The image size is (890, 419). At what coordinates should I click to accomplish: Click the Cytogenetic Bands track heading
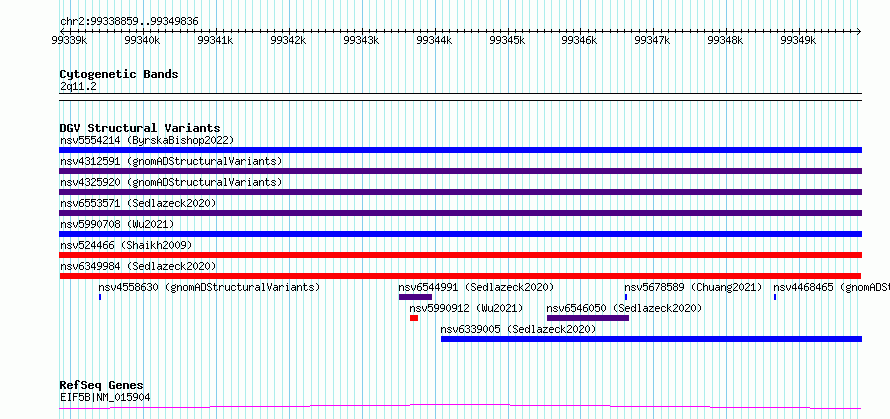pos(119,74)
